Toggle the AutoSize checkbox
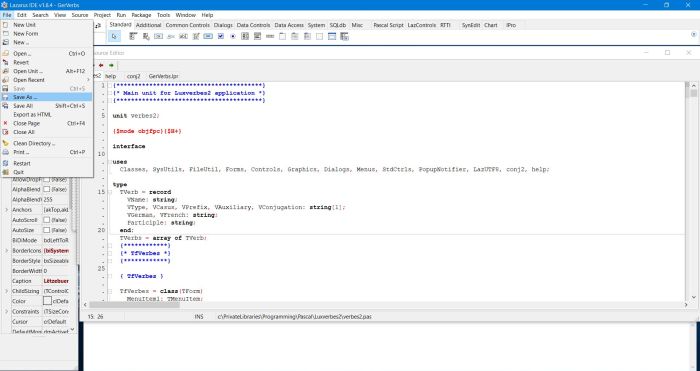Image resolution: width=700 pixels, height=371 pixels. (46, 230)
